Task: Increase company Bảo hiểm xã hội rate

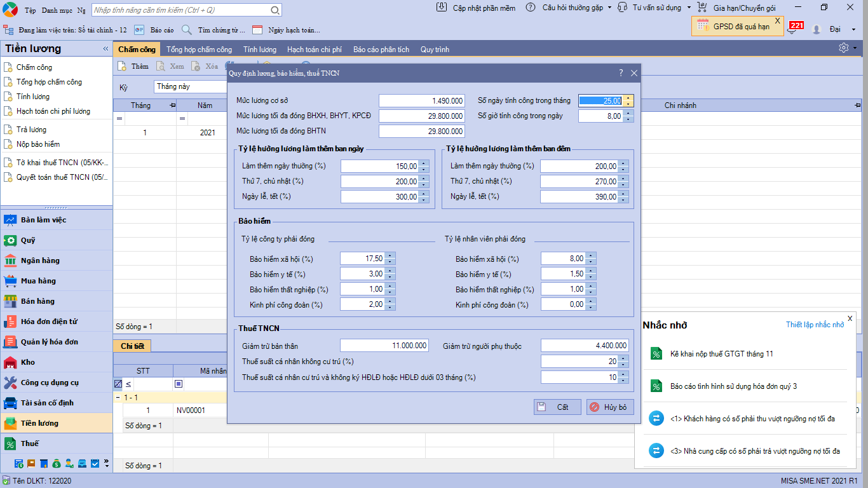Action: coord(390,255)
